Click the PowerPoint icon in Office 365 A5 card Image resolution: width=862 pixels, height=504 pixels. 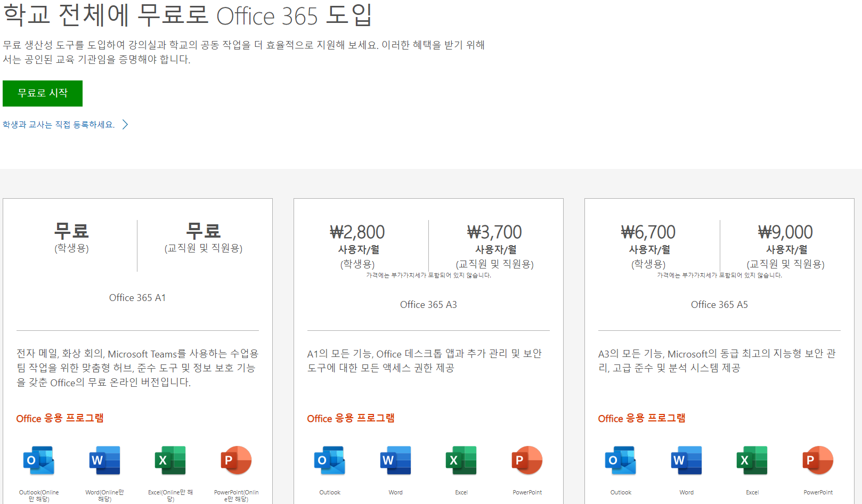point(818,460)
